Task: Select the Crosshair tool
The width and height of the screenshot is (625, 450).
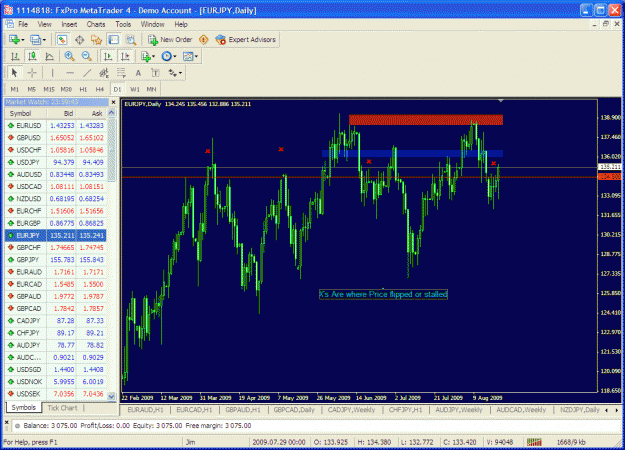Action: (x=32, y=73)
